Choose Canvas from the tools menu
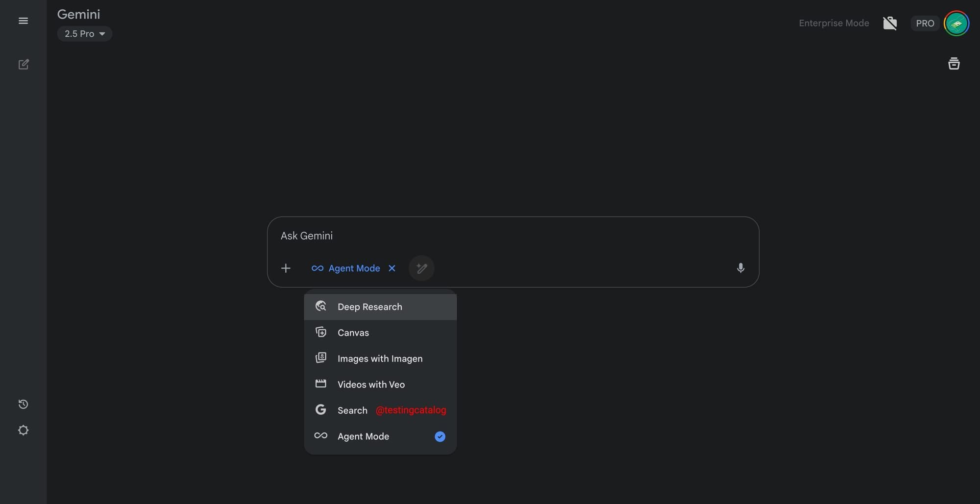This screenshot has height=504, width=980. click(x=380, y=333)
